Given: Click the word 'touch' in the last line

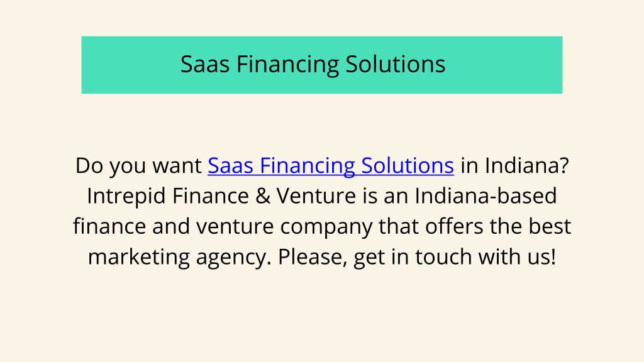Looking at the screenshot, I should [x=443, y=256].
